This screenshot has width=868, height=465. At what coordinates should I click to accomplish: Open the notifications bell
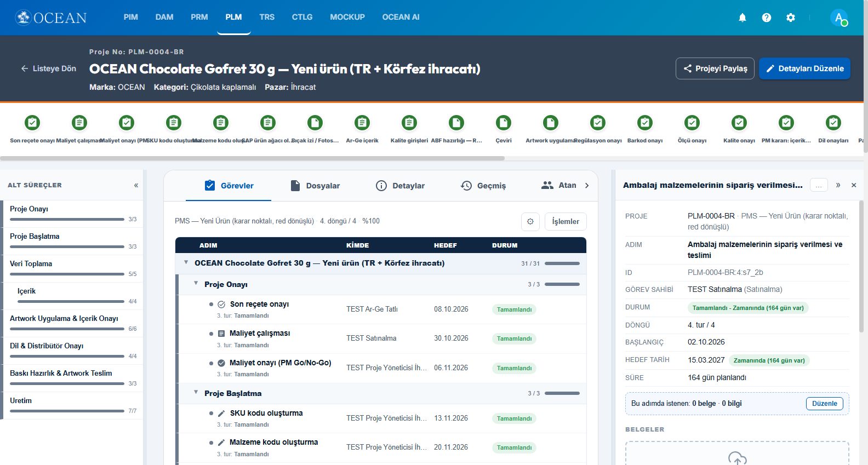pos(743,18)
